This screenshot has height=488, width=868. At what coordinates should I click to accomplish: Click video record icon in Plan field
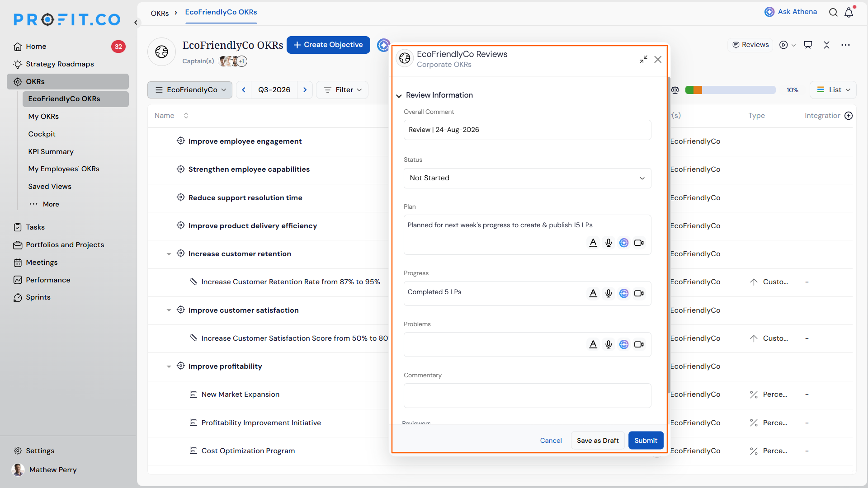tap(639, 243)
